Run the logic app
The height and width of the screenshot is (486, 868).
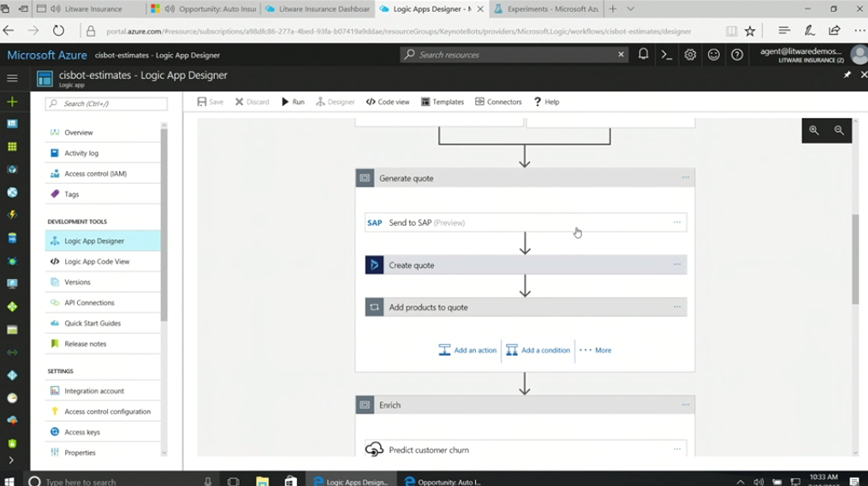coord(293,102)
